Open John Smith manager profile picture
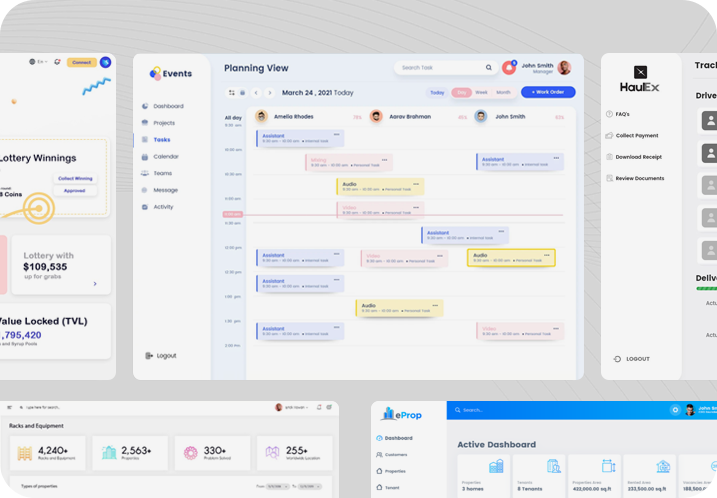This screenshot has width=717, height=498. click(564, 68)
